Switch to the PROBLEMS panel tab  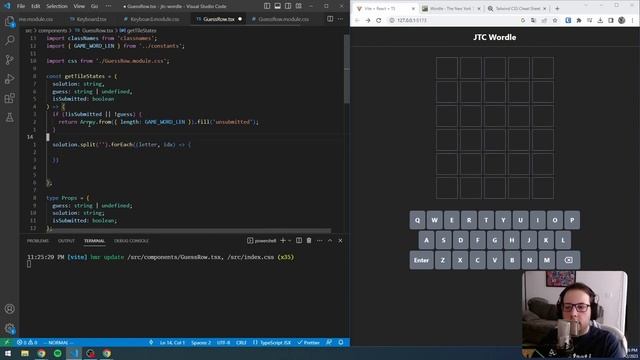[x=38, y=241]
